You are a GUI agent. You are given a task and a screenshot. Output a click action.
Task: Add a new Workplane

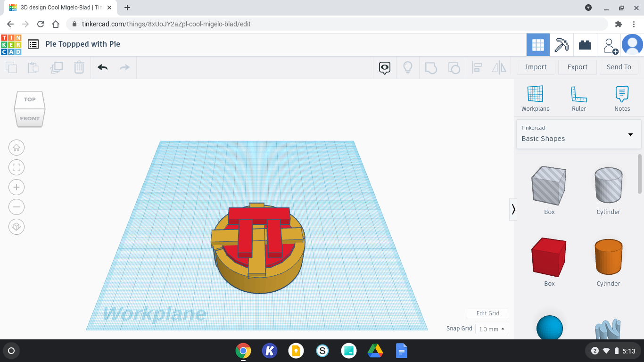(535, 98)
